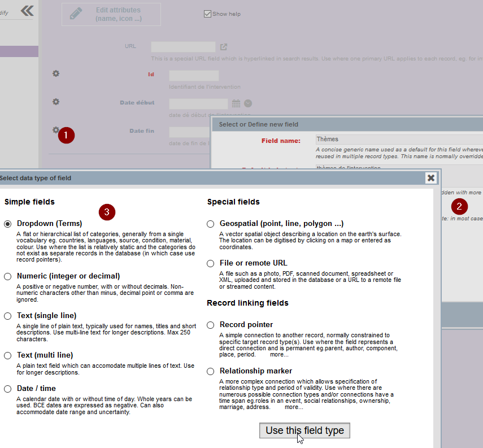Click the gear icon beside Id field
Image resolution: width=483 pixels, height=448 pixels.
coord(56,73)
